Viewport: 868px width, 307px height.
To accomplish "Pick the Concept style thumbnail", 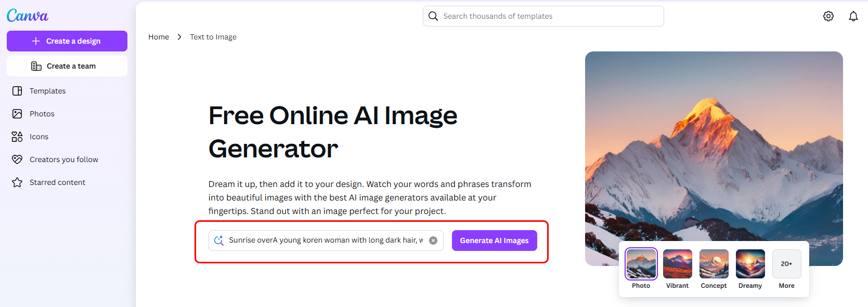I will [x=714, y=264].
